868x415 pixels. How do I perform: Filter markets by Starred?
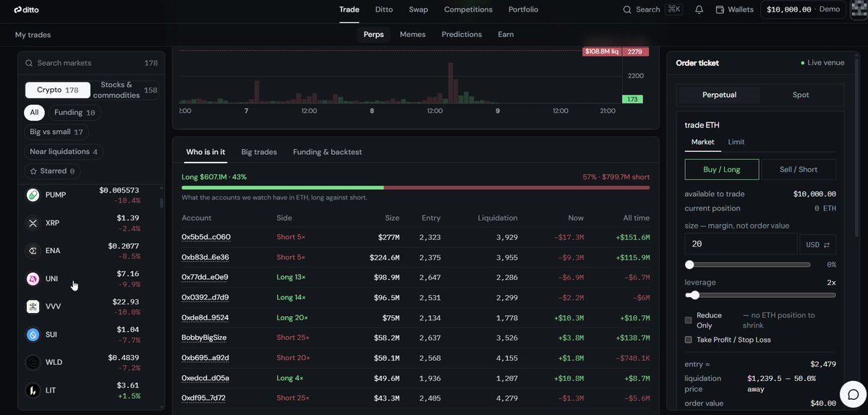point(52,171)
